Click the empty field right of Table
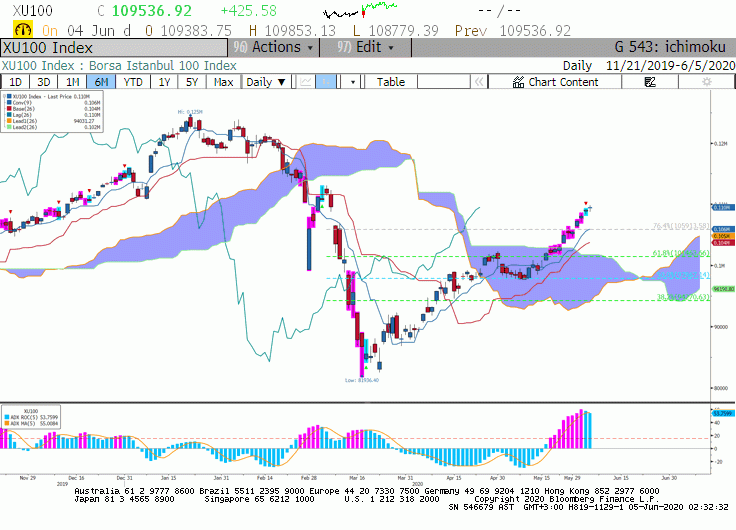The width and height of the screenshot is (736, 530). [443, 82]
